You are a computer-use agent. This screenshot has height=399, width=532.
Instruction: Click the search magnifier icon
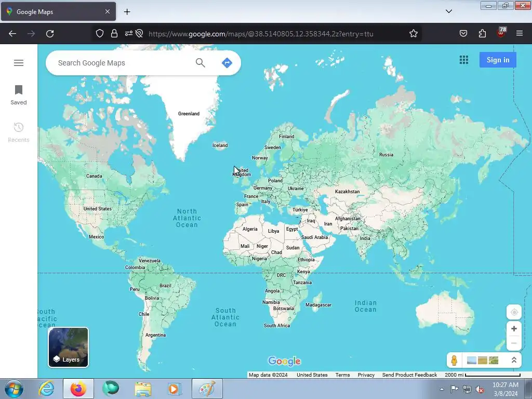click(x=200, y=63)
